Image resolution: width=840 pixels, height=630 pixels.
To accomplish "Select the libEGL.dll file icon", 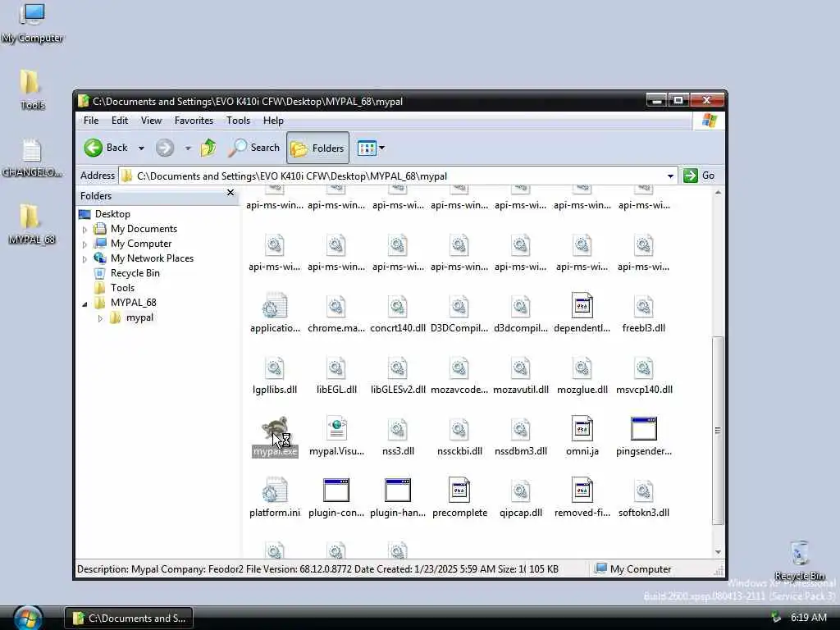I will coord(336,367).
